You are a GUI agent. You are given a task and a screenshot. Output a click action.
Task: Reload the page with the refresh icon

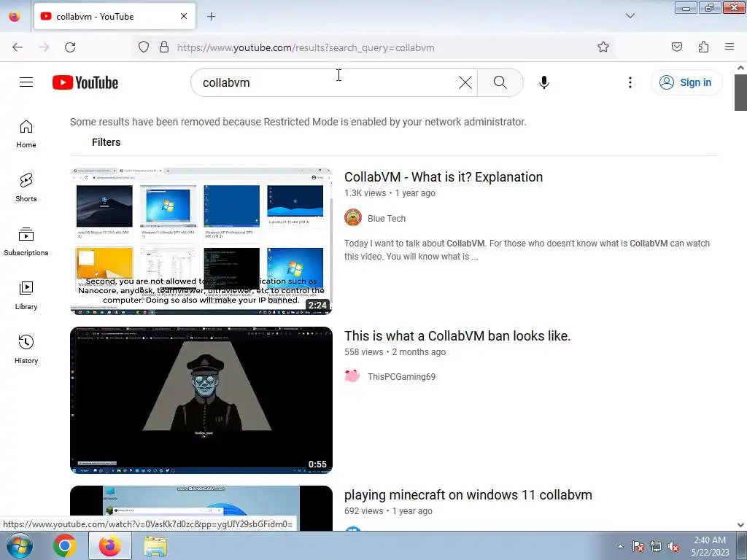pos(70,47)
